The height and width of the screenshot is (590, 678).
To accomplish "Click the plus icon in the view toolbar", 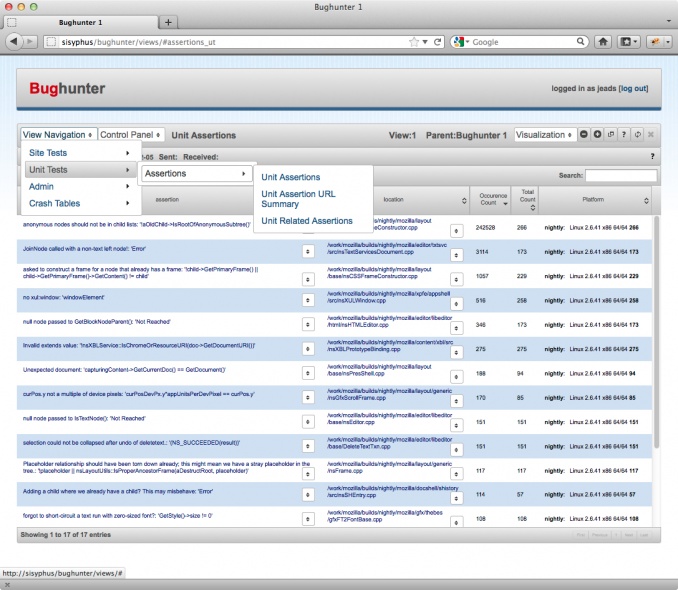I will 598,135.
